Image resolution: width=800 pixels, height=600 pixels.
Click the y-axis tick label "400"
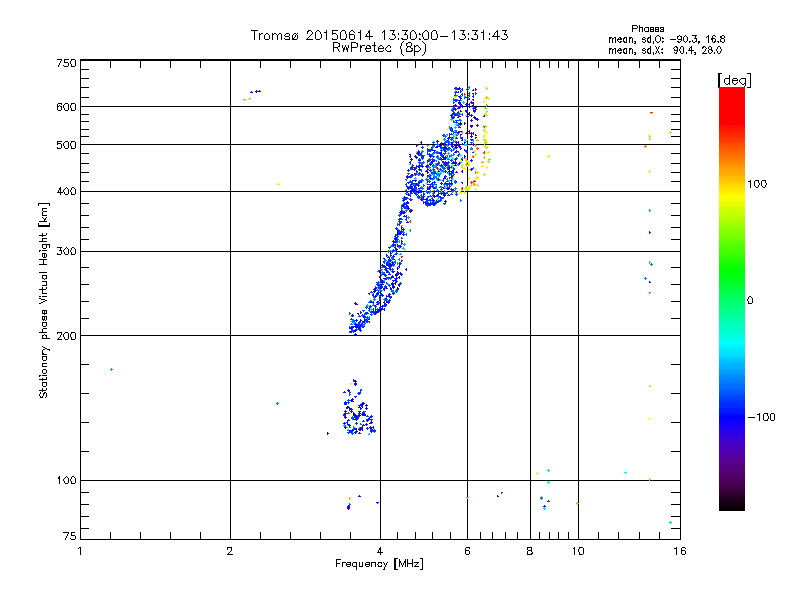66,191
